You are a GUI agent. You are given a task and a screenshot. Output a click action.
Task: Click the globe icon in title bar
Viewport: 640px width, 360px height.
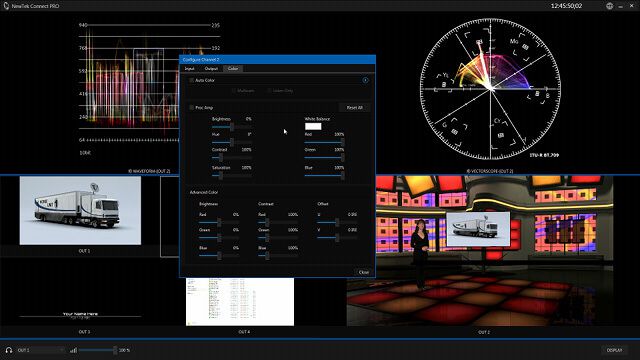[609, 6]
